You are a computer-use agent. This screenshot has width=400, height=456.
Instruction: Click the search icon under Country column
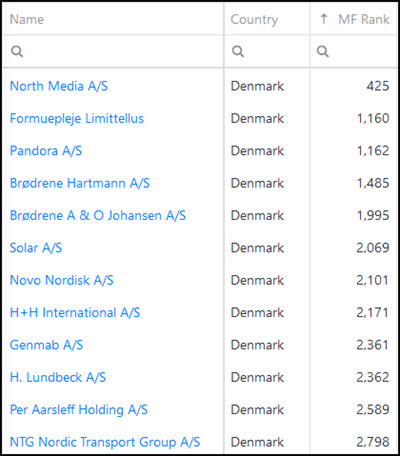238,51
